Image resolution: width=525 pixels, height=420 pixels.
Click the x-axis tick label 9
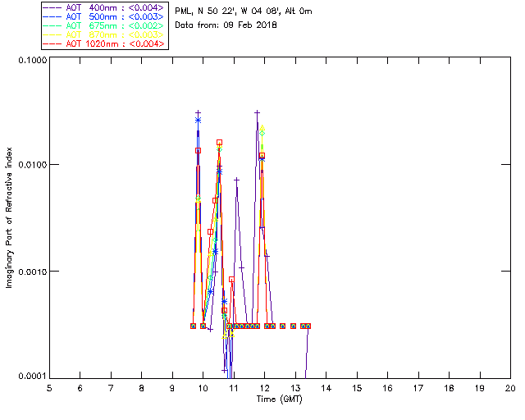pos(172,388)
